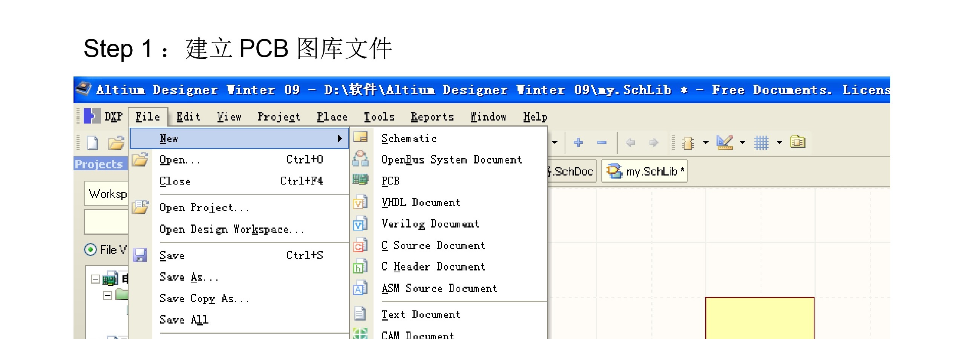Click the pencil drawing tools icon
The width and height of the screenshot is (980, 339).
(725, 142)
